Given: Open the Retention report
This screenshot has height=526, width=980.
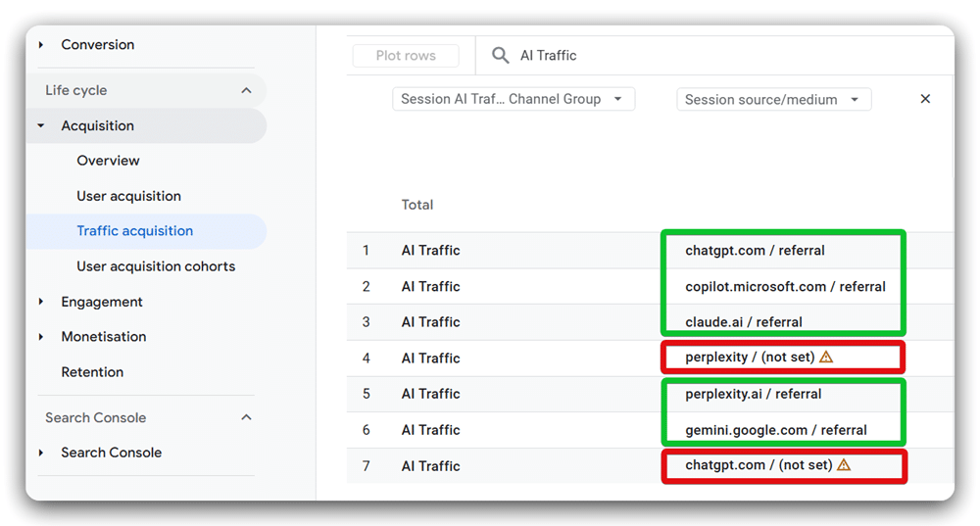Looking at the screenshot, I should pyautogui.click(x=92, y=371).
